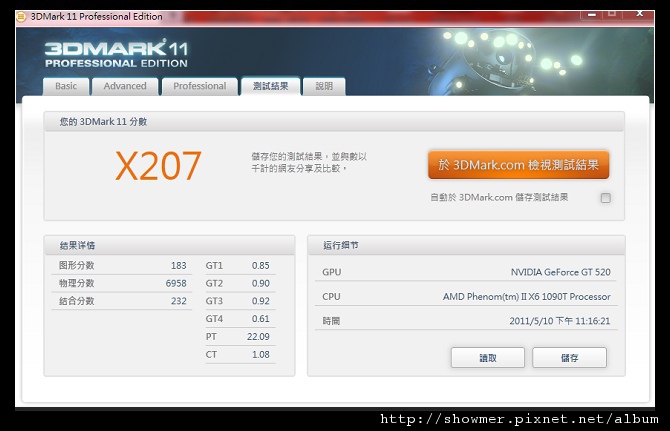The image size is (670, 431).
Task: Click the 3DMark 11 title bar app icon
Action: click(x=21, y=17)
